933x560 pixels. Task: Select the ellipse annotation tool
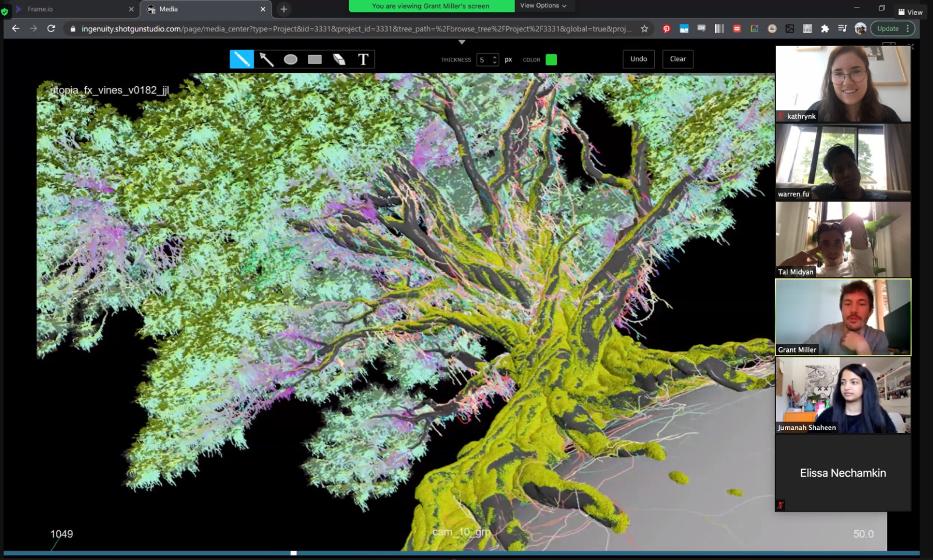click(290, 59)
